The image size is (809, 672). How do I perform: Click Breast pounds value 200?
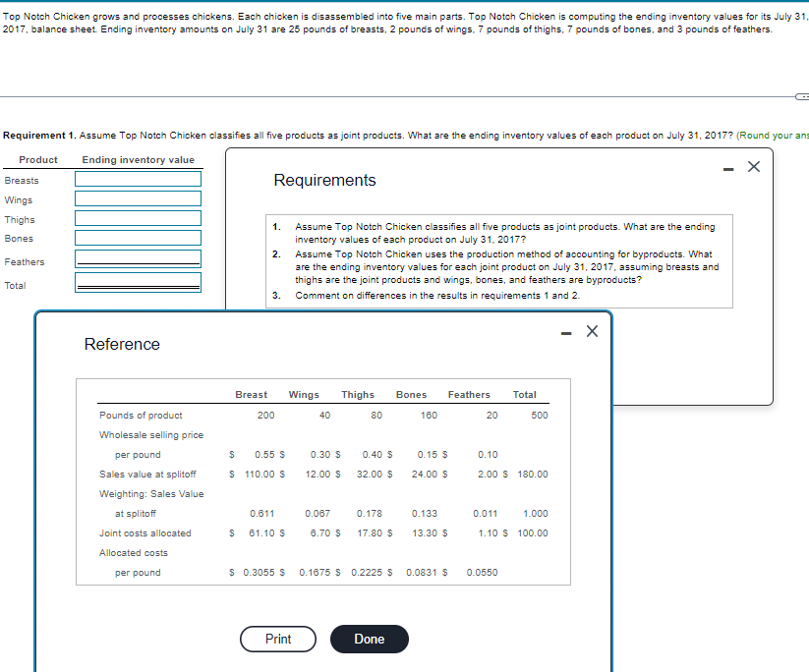265,416
